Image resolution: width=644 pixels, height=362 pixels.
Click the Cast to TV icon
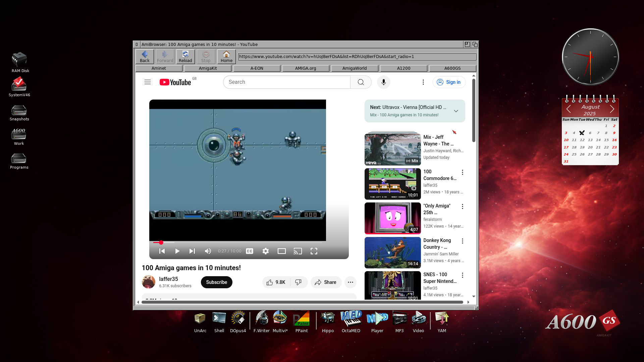298,251
